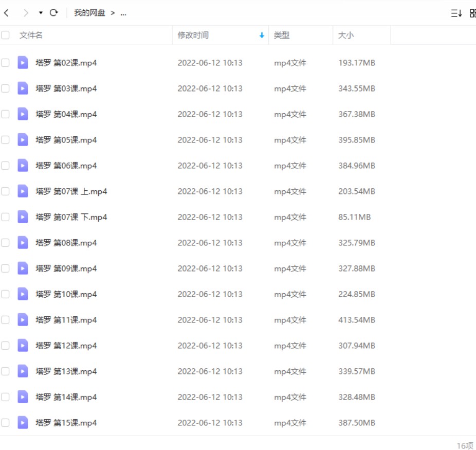This screenshot has height=450, width=476.
Task: Select file name 塔罗 第10课.mp4
Action: coord(66,294)
